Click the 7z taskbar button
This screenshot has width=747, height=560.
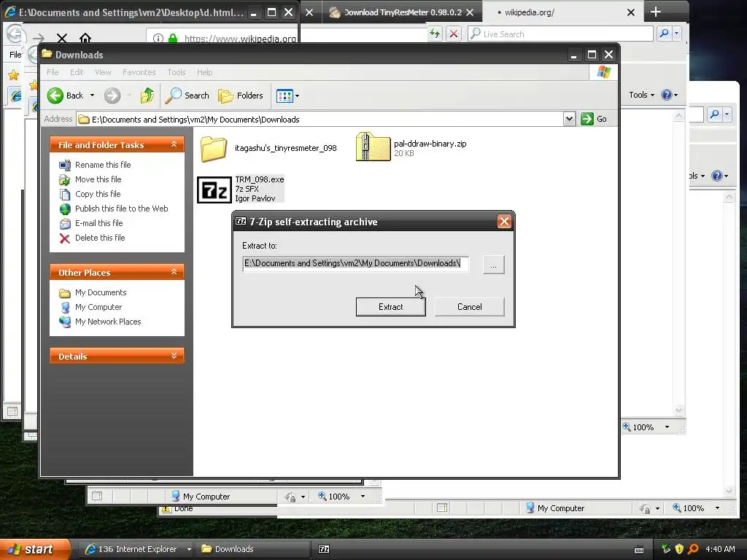(324, 549)
